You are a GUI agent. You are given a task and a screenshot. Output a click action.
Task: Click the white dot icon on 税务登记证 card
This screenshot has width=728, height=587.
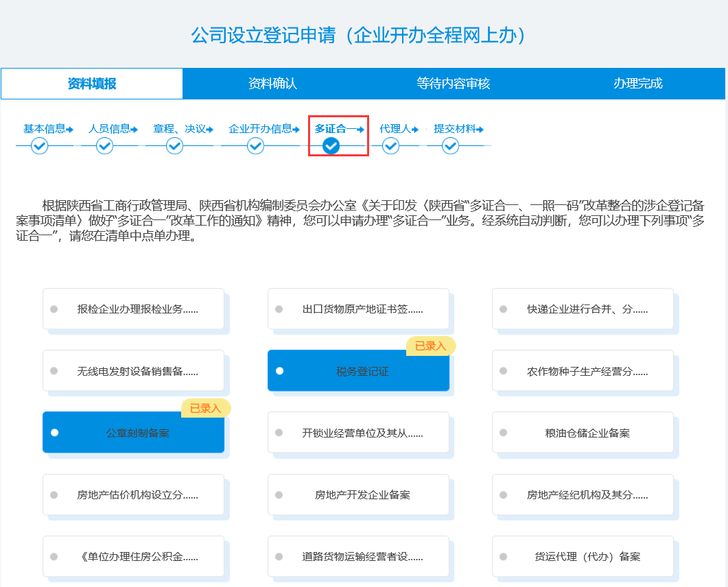(279, 370)
